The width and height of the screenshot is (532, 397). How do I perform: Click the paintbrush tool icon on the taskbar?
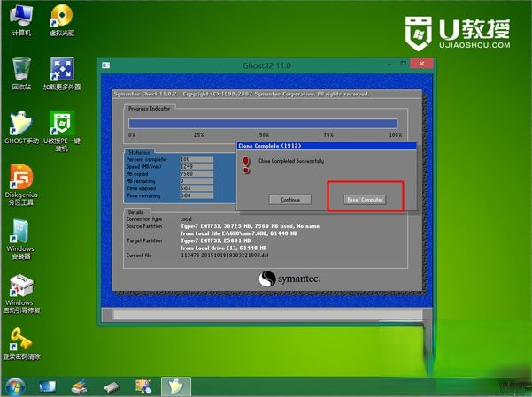pos(80,386)
